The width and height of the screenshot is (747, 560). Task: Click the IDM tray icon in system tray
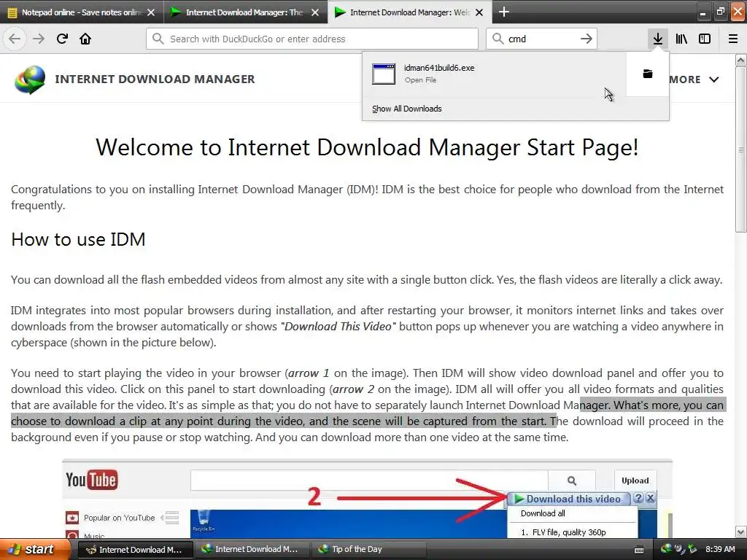click(x=667, y=549)
